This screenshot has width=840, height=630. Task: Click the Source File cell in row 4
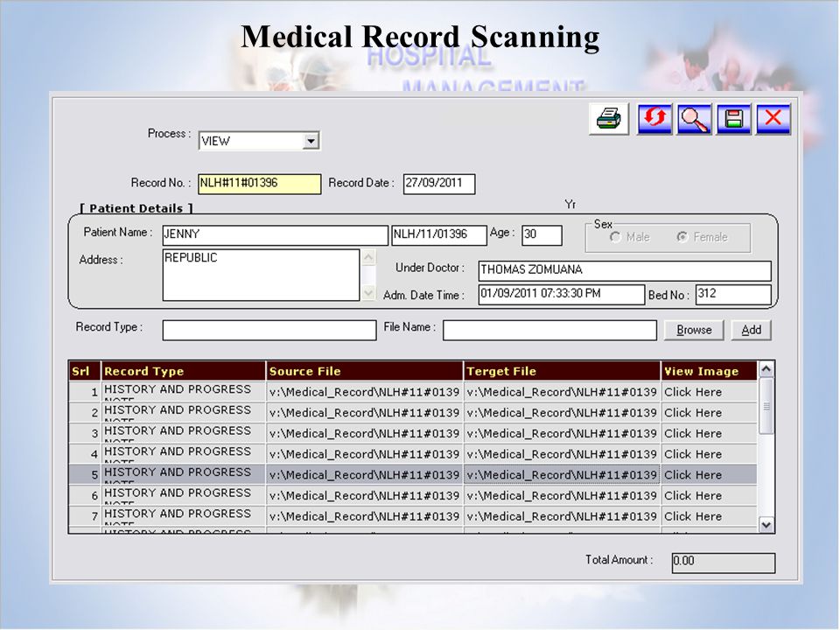[x=364, y=454]
